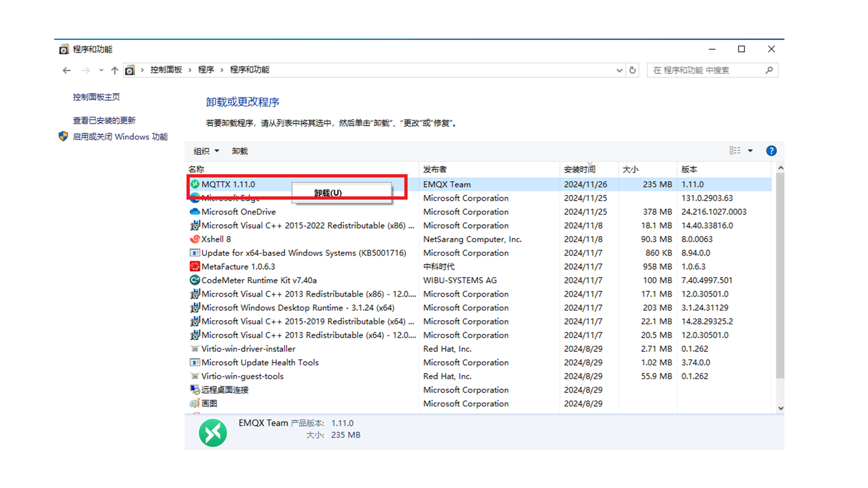Open the view options dropdown arrow
The height and width of the screenshot is (488, 868).
pos(750,151)
